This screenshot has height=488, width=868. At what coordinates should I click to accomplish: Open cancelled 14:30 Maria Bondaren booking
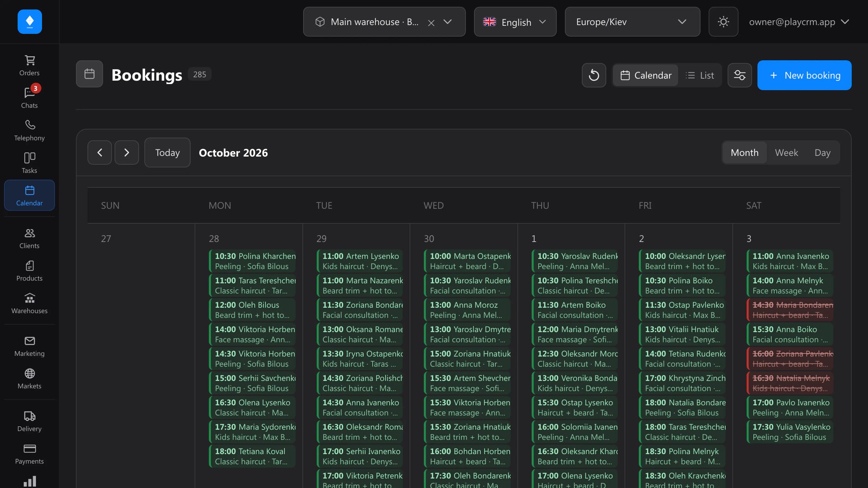[790, 310]
